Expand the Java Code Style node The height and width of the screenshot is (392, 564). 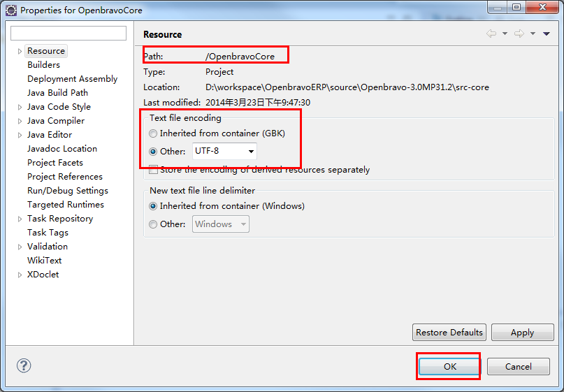click(x=20, y=107)
